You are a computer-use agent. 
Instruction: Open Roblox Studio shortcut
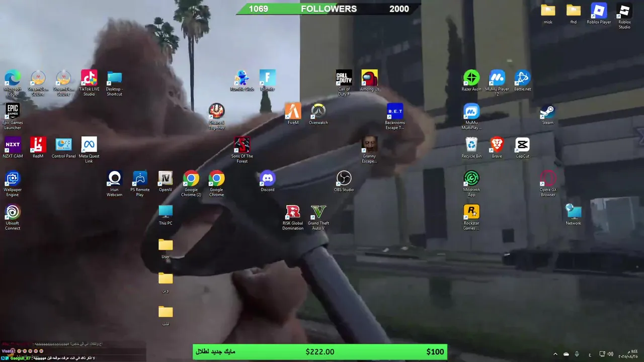click(624, 16)
